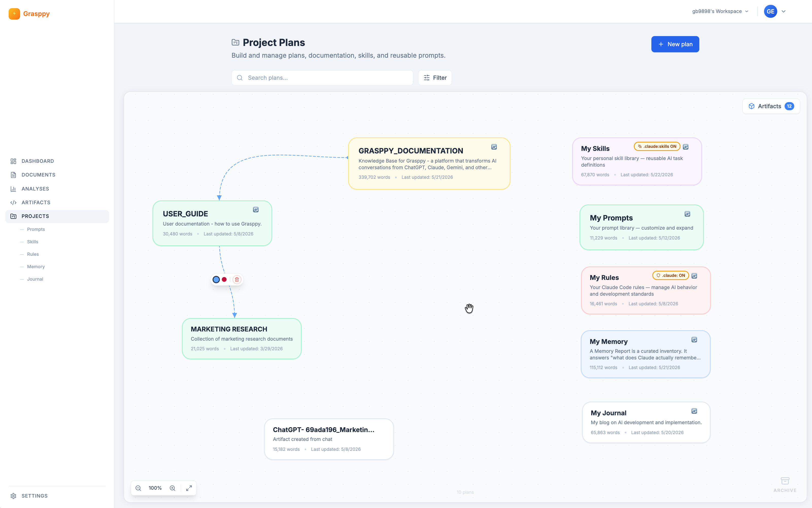This screenshot has height=508, width=812.
Task: Zoom in the canvas with plus magnifier
Action: 173,488
